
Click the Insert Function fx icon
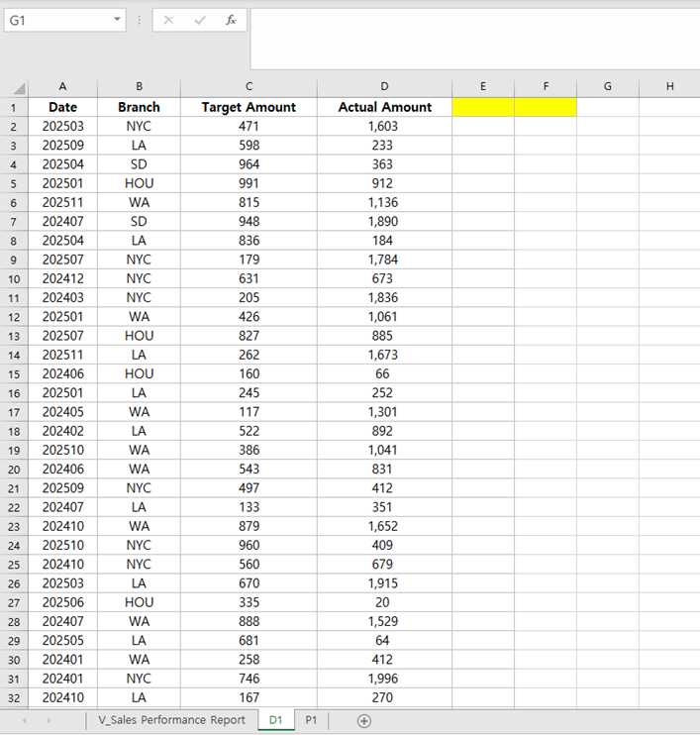coord(231,20)
